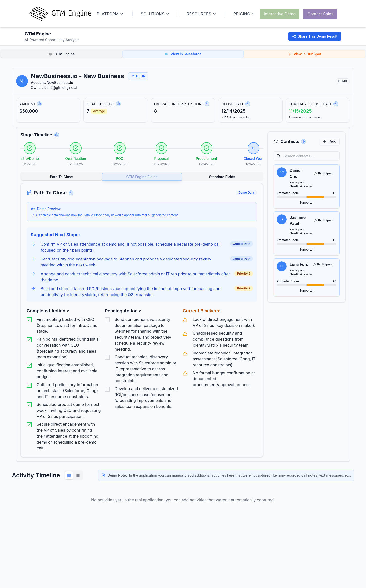
Task: Open info icon next to Forecast Close Date
Action: click(336, 104)
